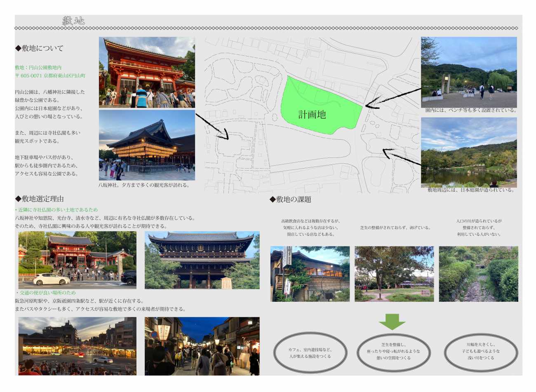Select the Japanese garden pond photo
Viewport: 536px width, 392px height.
coord(469,152)
